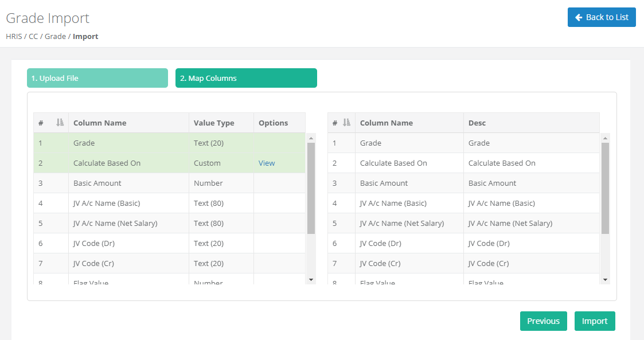644x340 pixels.
Task: Open the Upload File step tab
Action: click(x=97, y=78)
